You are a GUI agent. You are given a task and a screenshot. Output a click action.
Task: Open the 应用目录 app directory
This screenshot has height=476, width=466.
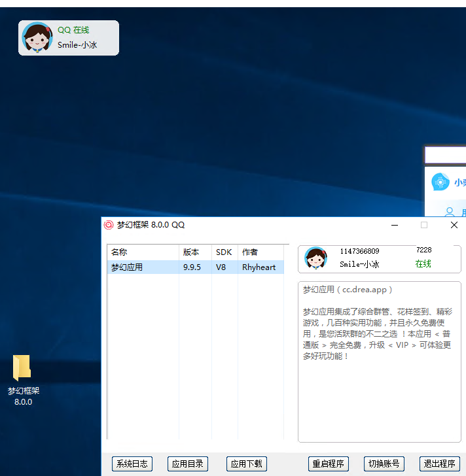click(x=187, y=464)
